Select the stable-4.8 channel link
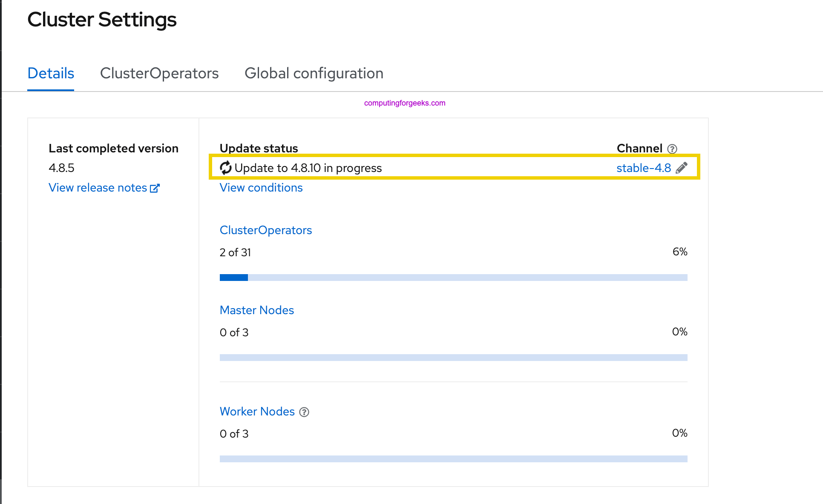Image resolution: width=823 pixels, height=504 pixels. [644, 168]
